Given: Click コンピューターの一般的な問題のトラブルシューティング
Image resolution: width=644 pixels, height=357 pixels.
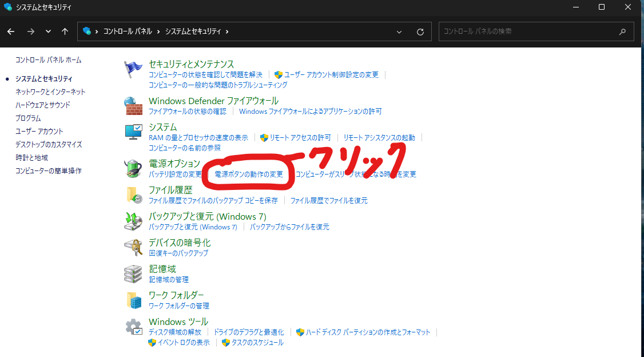Looking at the screenshot, I should (x=218, y=85).
